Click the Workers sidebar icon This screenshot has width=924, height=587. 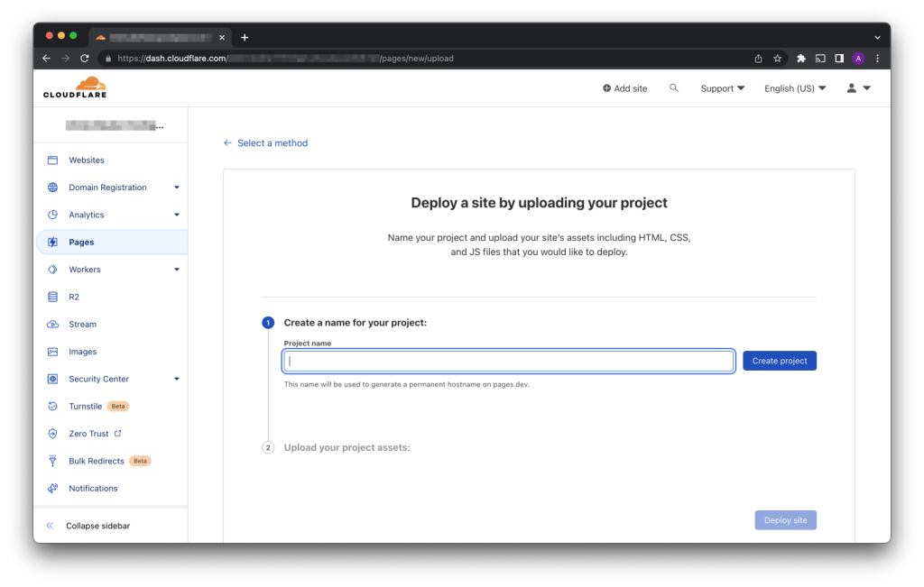click(52, 270)
